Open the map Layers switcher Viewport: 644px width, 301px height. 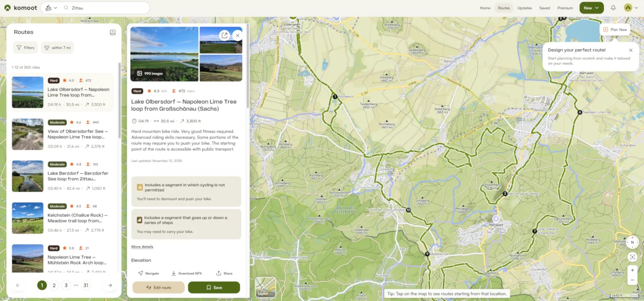(266, 287)
